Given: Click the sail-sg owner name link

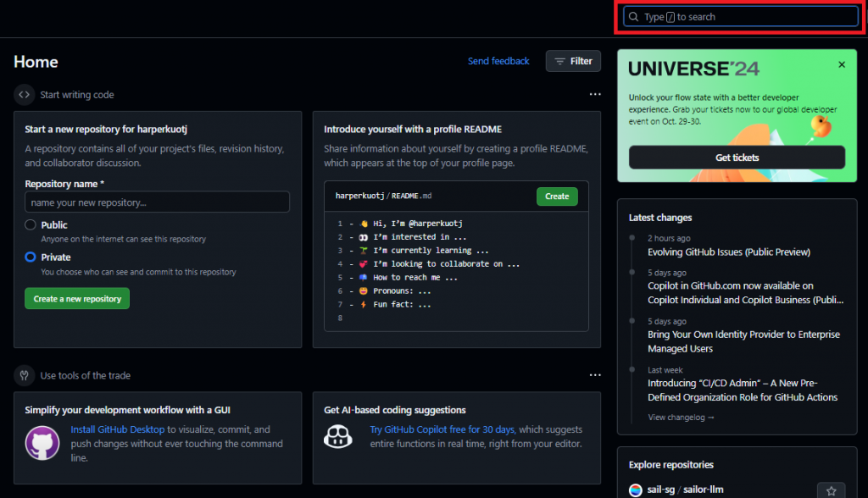Looking at the screenshot, I should (x=661, y=490).
